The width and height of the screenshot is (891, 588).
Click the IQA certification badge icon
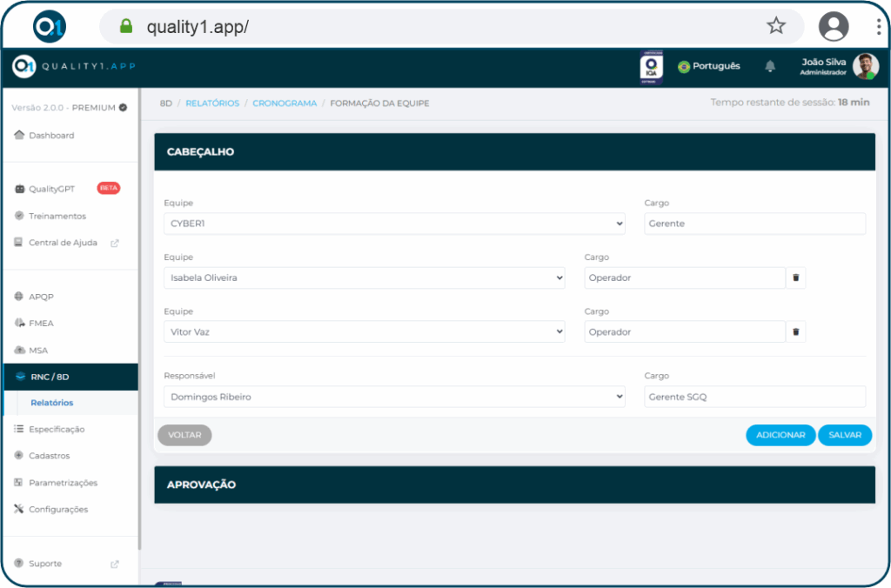651,67
